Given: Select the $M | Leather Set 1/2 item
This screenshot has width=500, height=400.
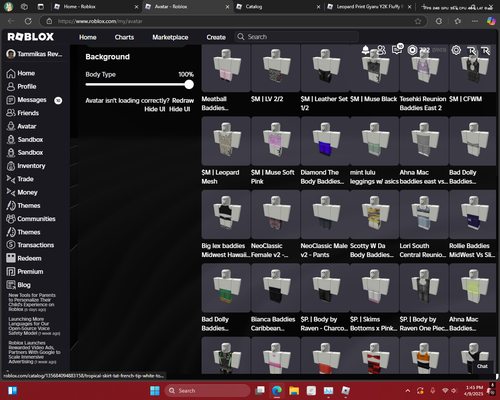Looking at the screenshot, I should coord(325,68).
